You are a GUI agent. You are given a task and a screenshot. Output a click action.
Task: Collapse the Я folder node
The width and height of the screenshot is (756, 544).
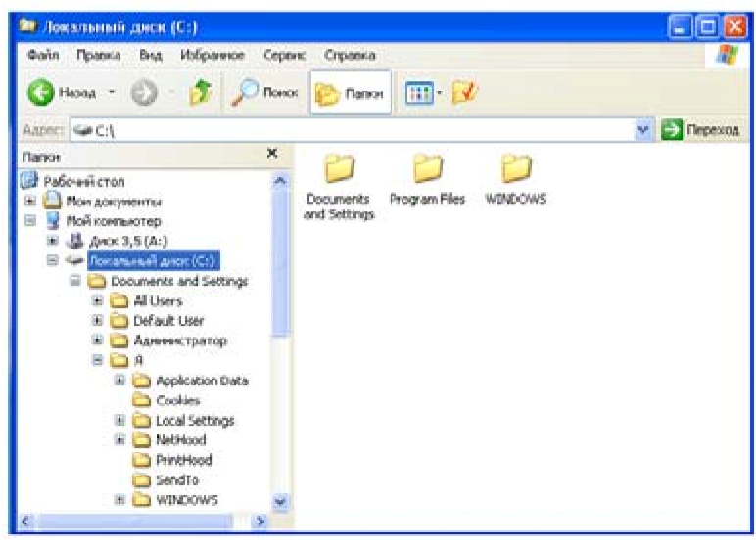(97, 360)
